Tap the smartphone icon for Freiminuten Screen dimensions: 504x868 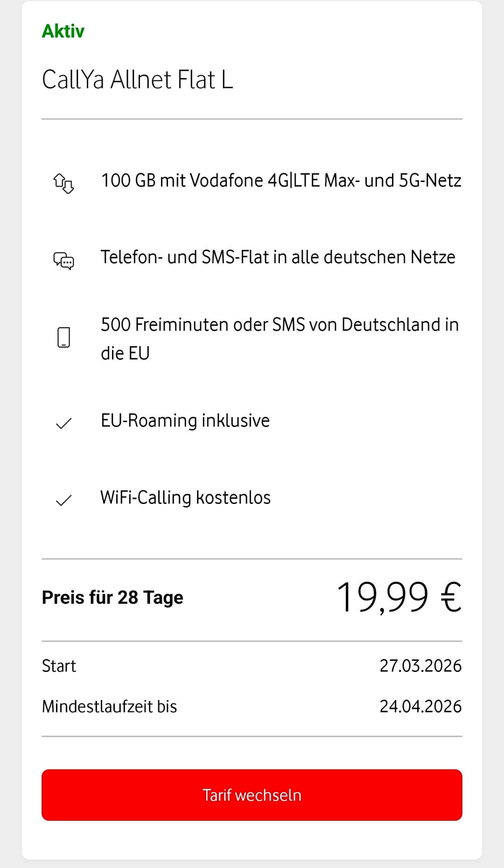(x=63, y=337)
